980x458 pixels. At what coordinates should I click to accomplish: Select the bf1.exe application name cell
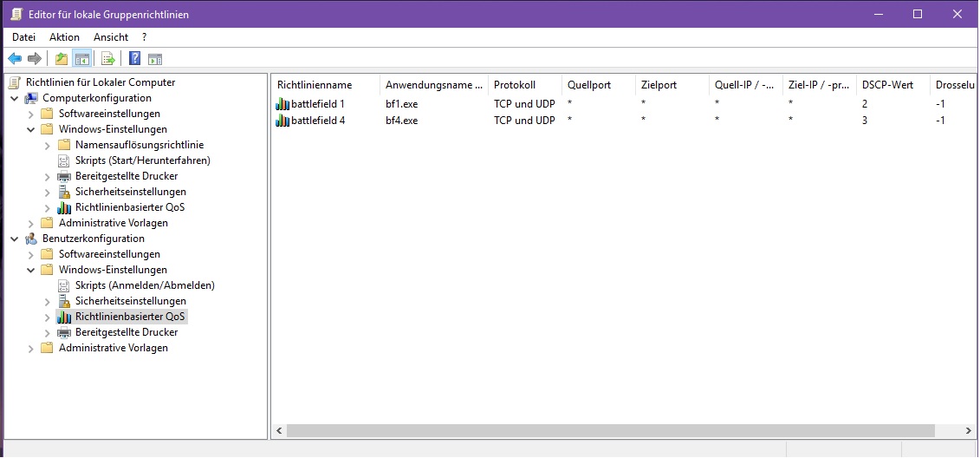[x=401, y=104]
